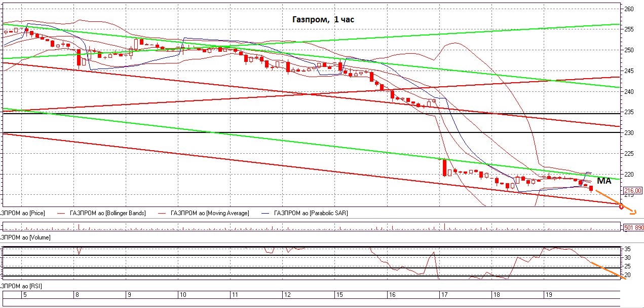Click the 'MA' label near the moving average
The width and height of the screenshot is (644, 308).
tap(603, 181)
